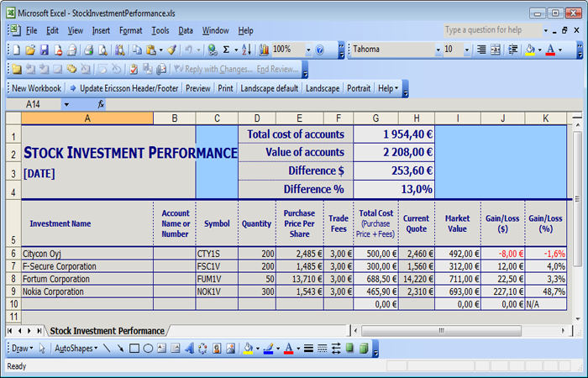Open the Chart Wizard icon

(x=264, y=50)
